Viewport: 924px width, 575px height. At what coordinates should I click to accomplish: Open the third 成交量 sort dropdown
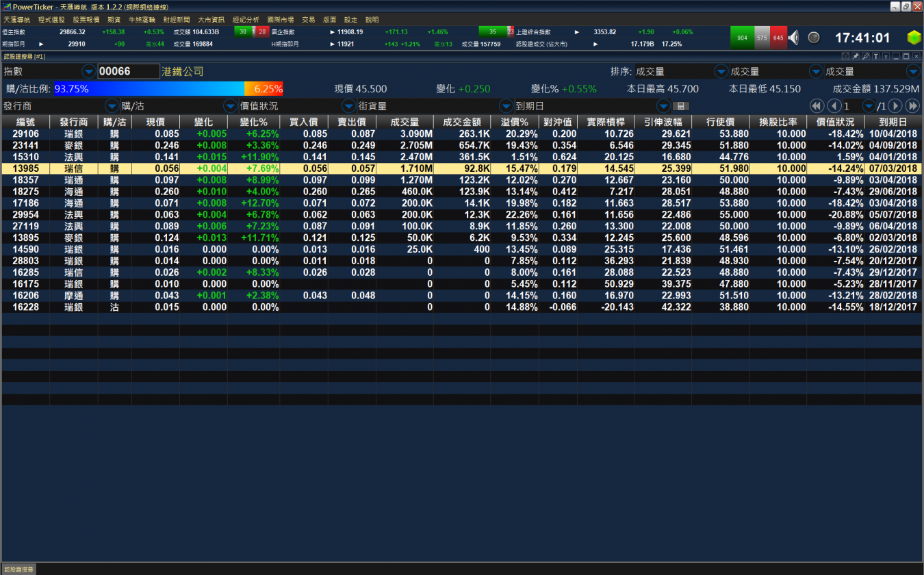[x=913, y=71]
